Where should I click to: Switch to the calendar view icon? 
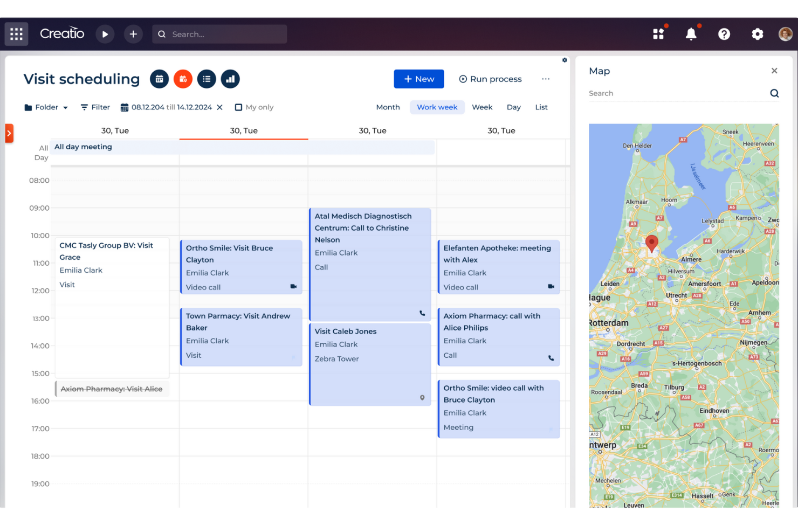click(x=159, y=79)
